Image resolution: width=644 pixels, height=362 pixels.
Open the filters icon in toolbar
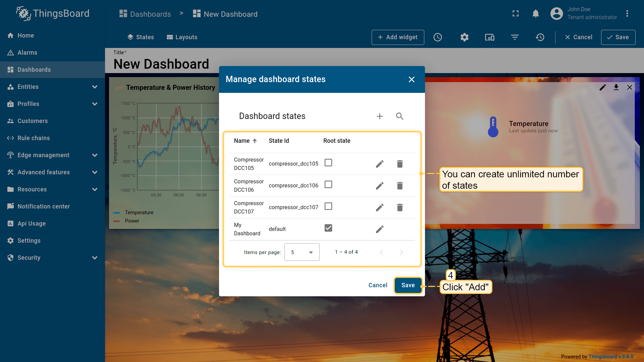(x=515, y=37)
